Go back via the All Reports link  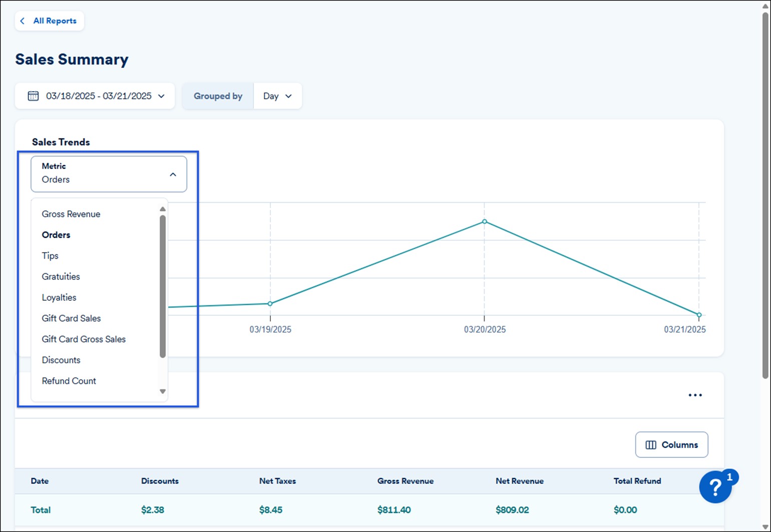coord(55,21)
